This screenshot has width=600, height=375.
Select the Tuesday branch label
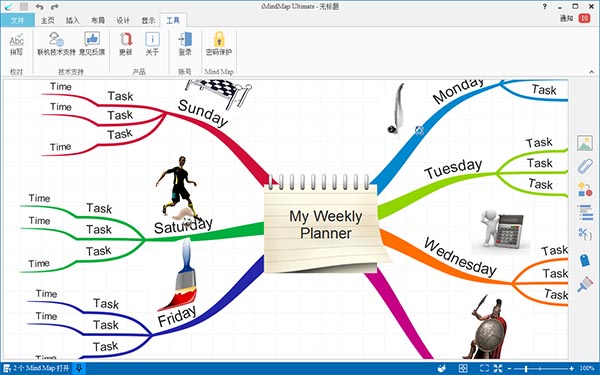point(453,168)
